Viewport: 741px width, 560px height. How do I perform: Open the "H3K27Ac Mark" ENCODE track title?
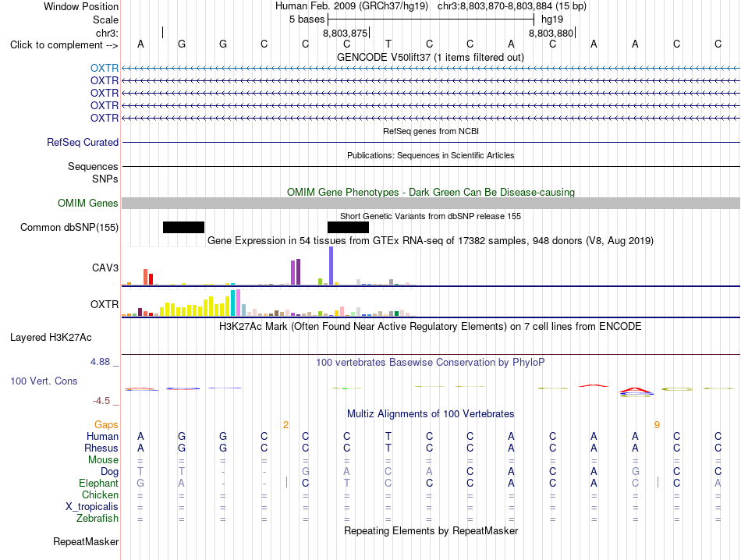(430, 327)
